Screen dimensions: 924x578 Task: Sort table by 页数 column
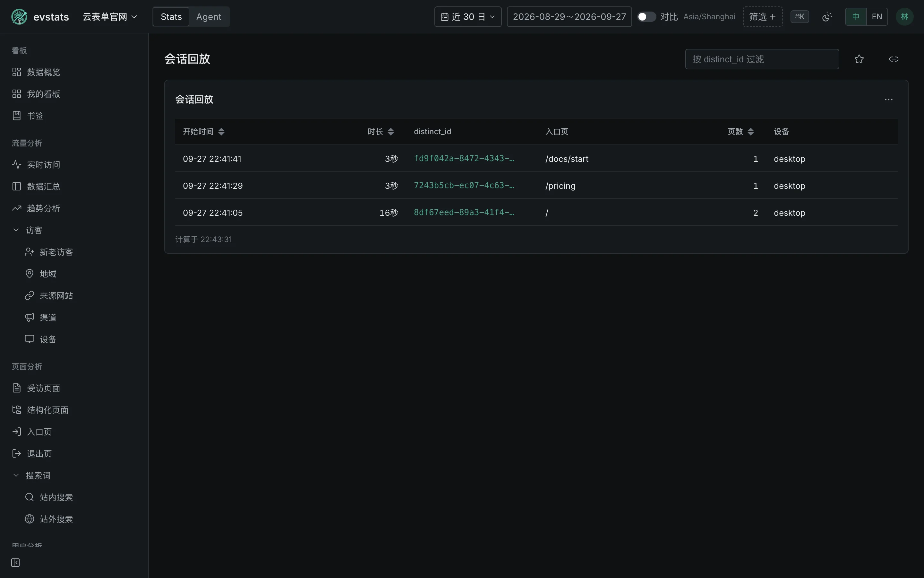click(x=741, y=132)
